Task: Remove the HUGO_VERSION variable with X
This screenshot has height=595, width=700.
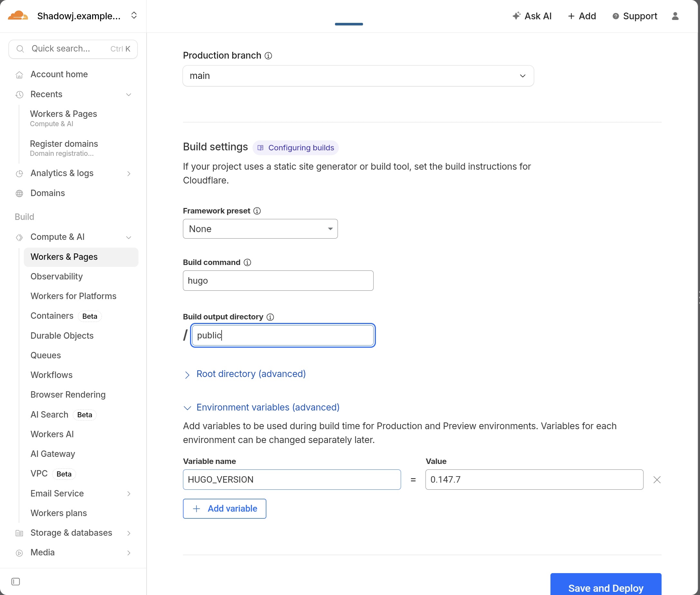Action: coord(657,480)
